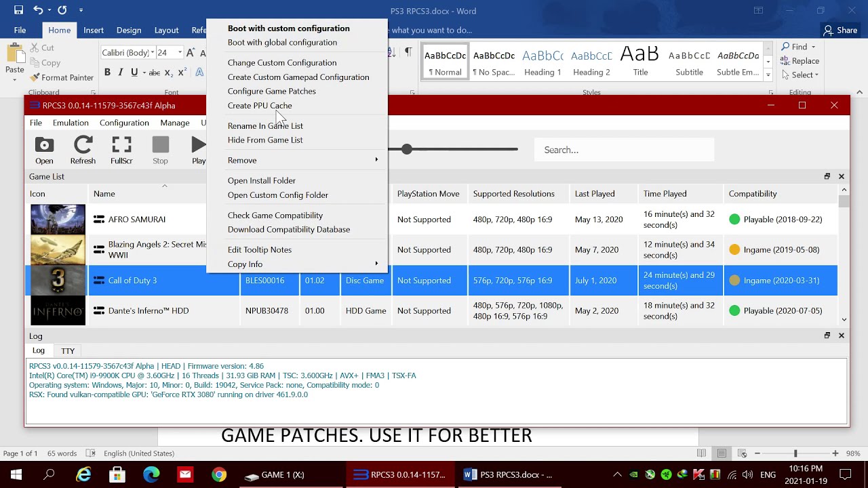Switch to the TTY log tab
This screenshot has width=868, height=488.
click(x=68, y=350)
